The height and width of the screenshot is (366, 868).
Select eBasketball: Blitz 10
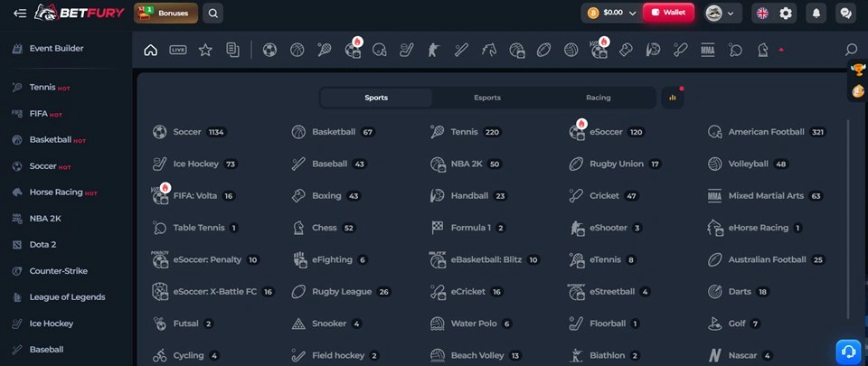(485, 260)
